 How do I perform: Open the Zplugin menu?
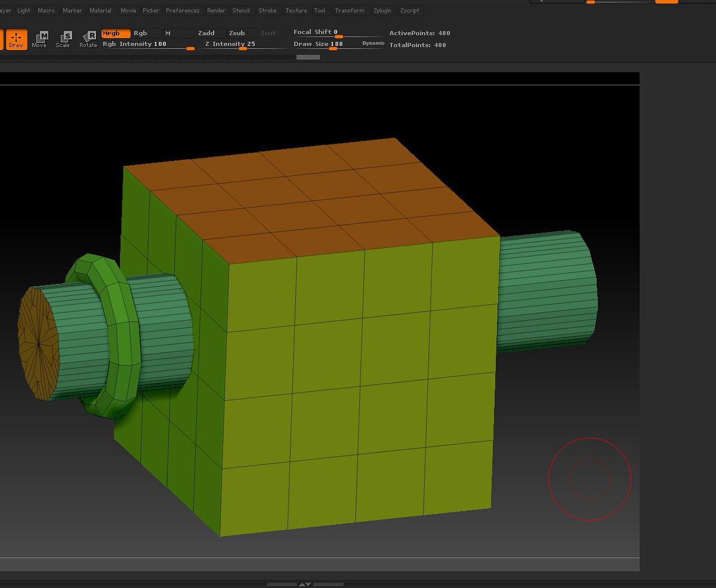coord(382,11)
